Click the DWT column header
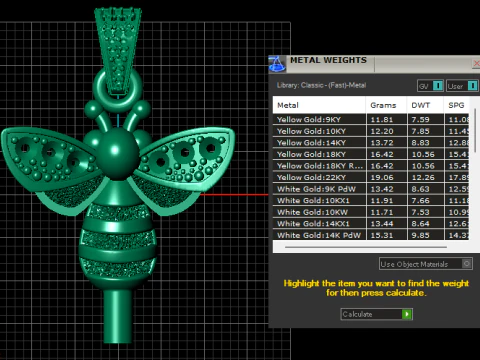This screenshot has height=360, width=480. pyautogui.click(x=425, y=105)
